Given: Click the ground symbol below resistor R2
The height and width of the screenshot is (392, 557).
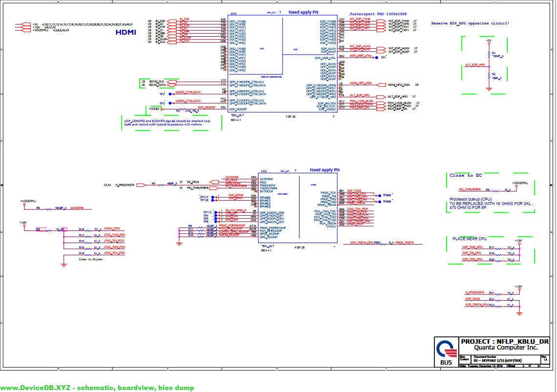Looking at the screenshot, I should click(489, 89).
